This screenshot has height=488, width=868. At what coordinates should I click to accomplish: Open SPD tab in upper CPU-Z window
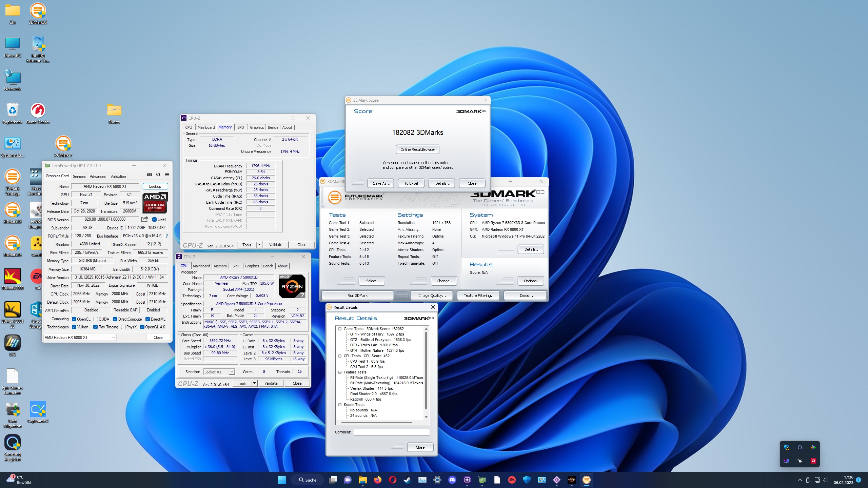[x=240, y=127]
